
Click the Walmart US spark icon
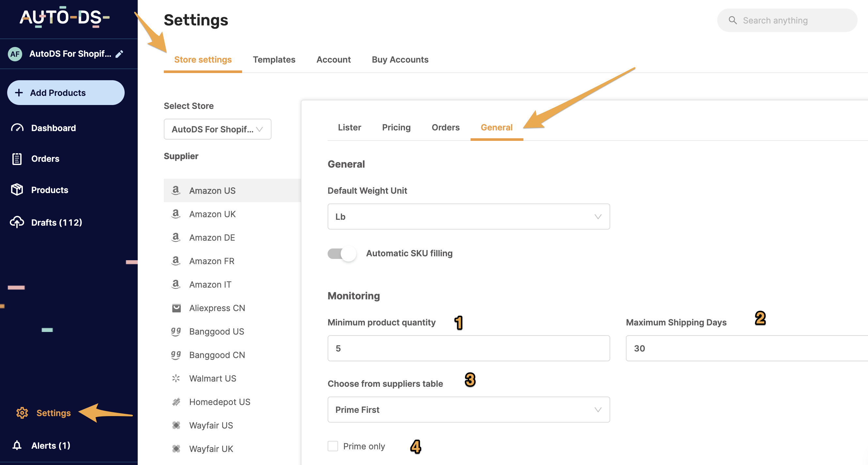pyautogui.click(x=176, y=378)
